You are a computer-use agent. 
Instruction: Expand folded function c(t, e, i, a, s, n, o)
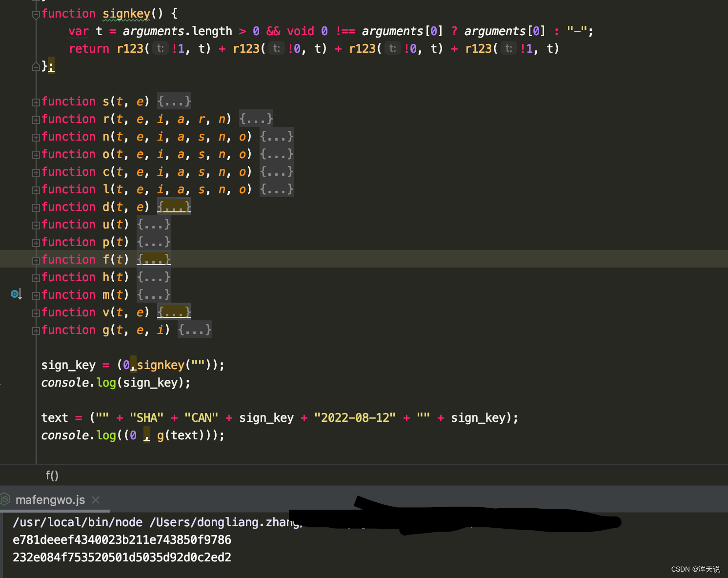point(36,172)
